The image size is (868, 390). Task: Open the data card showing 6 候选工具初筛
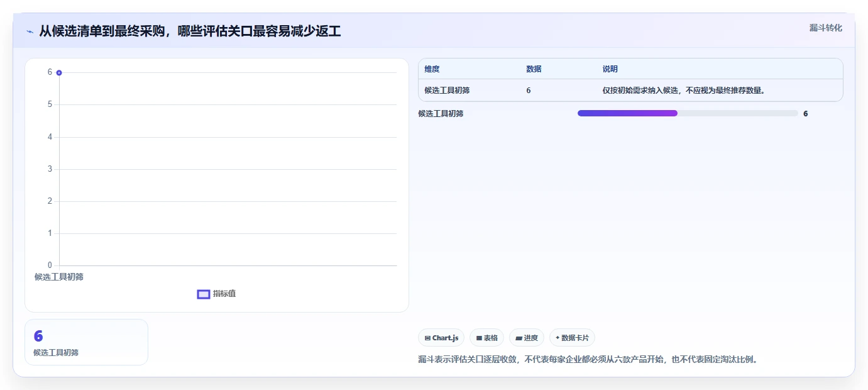click(x=86, y=342)
